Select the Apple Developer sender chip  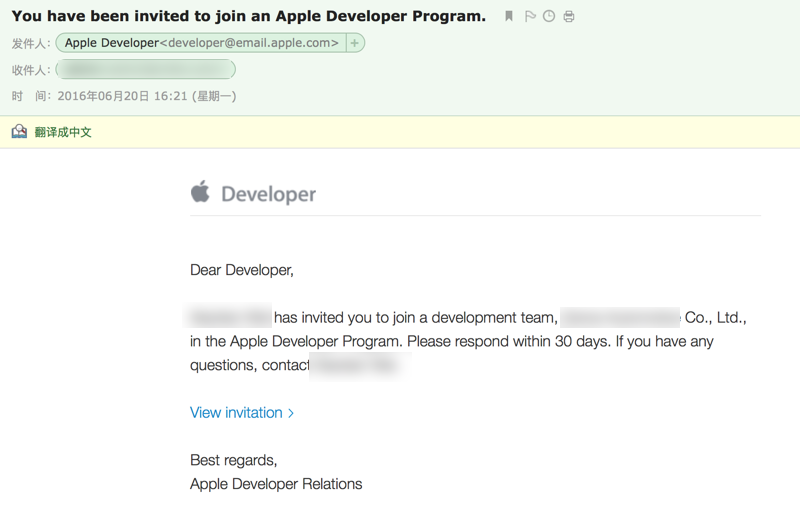201,43
